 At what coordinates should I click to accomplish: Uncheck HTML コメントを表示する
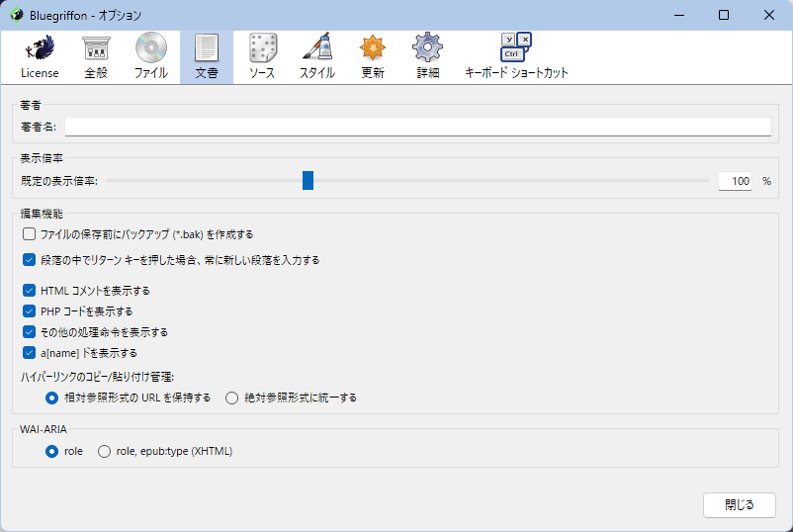29,291
